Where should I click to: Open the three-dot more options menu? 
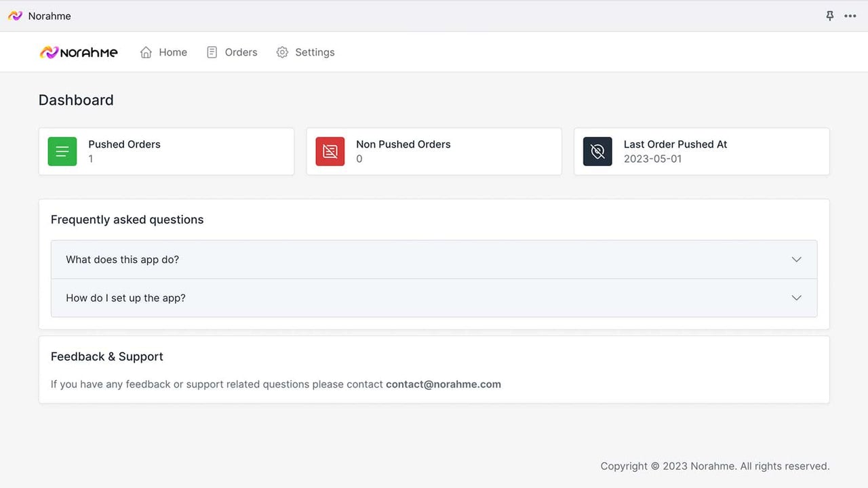(x=850, y=16)
